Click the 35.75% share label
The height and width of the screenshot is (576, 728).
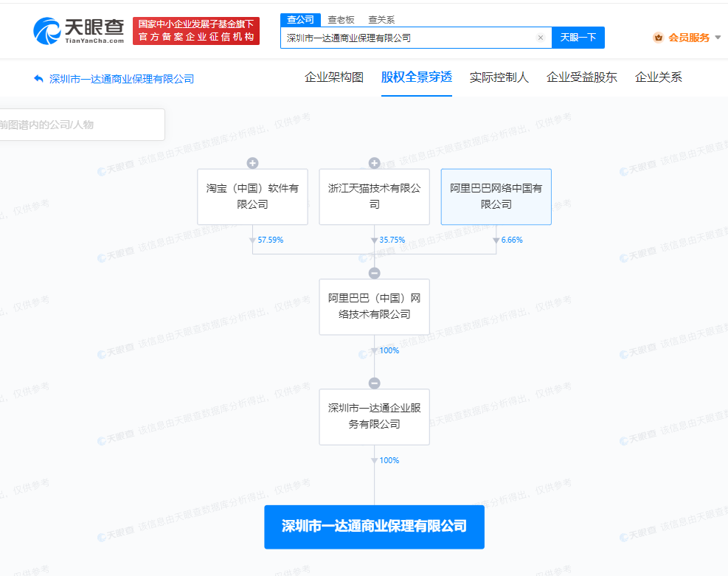392,240
